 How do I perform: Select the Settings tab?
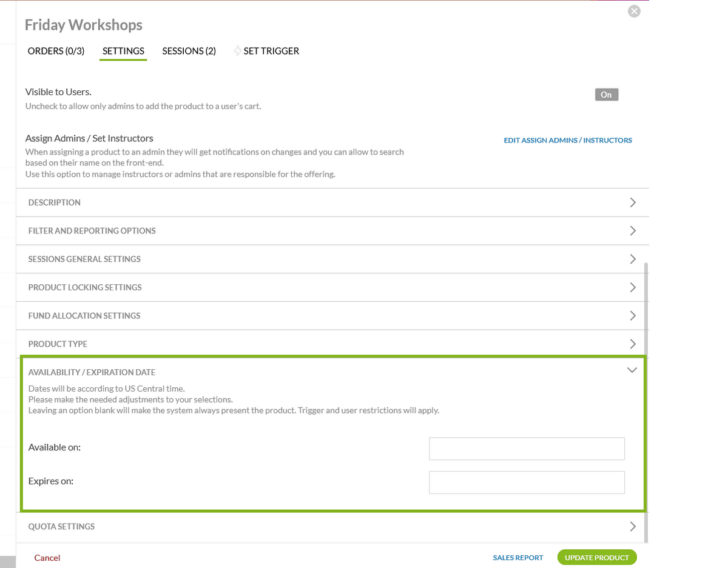pos(123,51)
